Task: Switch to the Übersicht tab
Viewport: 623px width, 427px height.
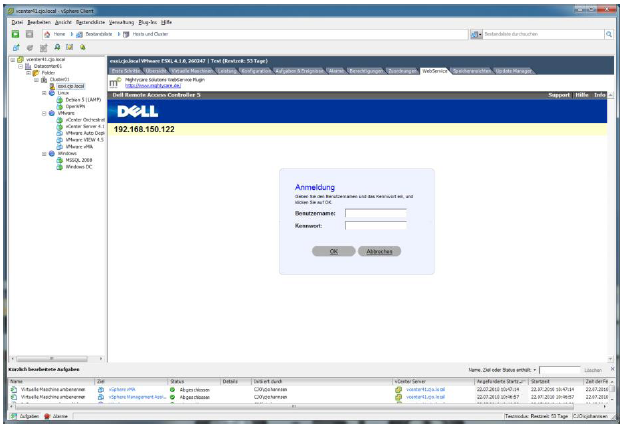Action: coord(156,71)
